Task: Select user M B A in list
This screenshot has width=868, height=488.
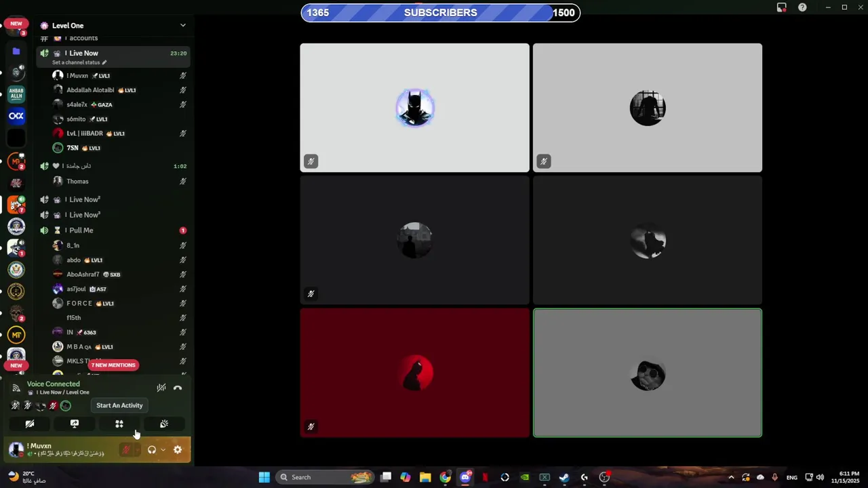Action: (x=119, y=346)
